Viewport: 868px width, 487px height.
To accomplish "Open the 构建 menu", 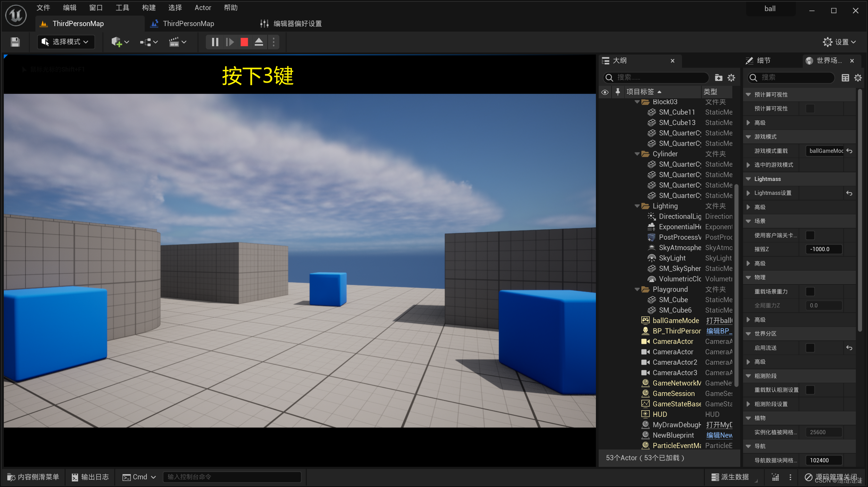I will (x=149, y=8).
